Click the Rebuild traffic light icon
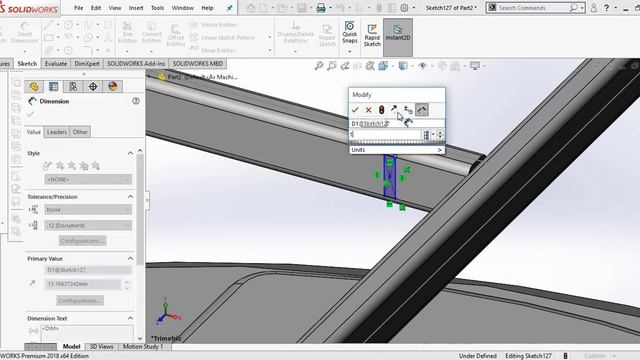Screen dimensions: 640x360 click(x=381, y=110)
